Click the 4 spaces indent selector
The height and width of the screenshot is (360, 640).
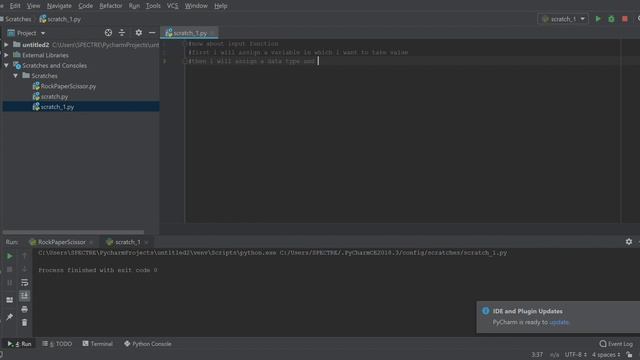tap(606, 355)
